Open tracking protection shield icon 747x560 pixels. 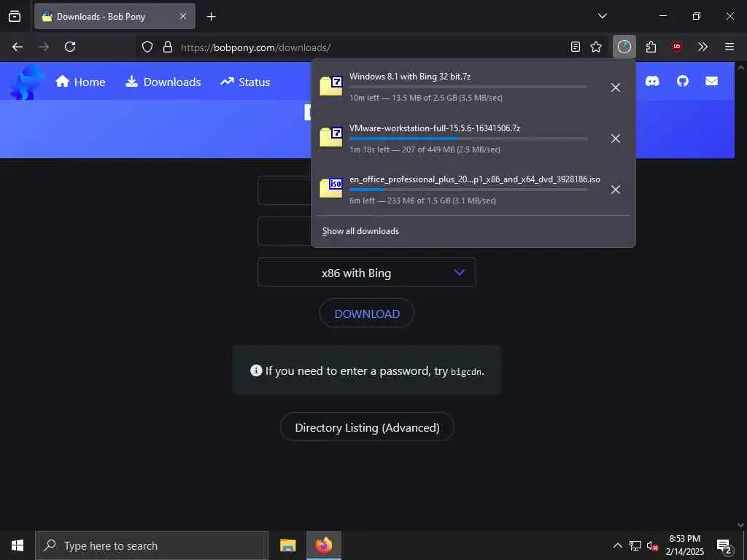pyautogui.click(x=147, y=47)
